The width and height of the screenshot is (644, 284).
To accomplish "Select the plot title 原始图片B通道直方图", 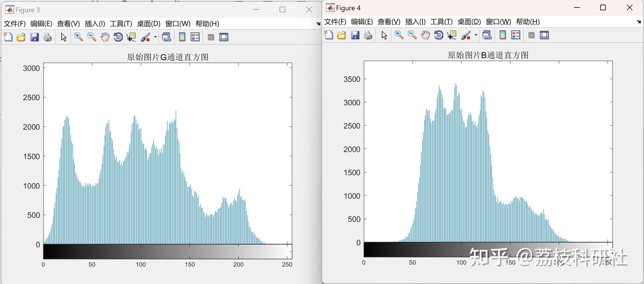I will pyautogui.click(x=488, y=55).
